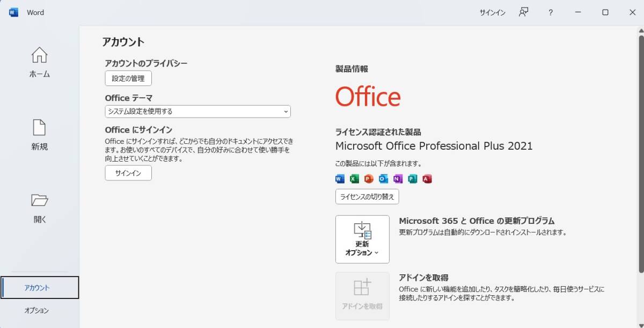Click the Outlook product icon
Screen dimensions: 644x328
(383, 179)
